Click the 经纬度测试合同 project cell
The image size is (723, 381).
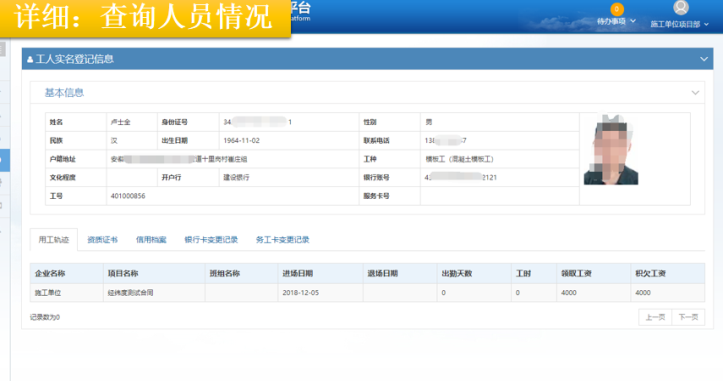130,292
